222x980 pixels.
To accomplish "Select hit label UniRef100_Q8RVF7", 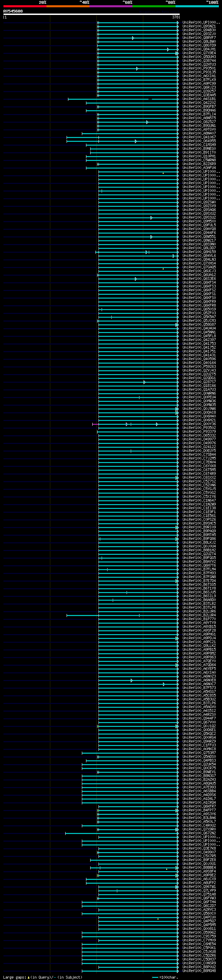I will [199, 38].
